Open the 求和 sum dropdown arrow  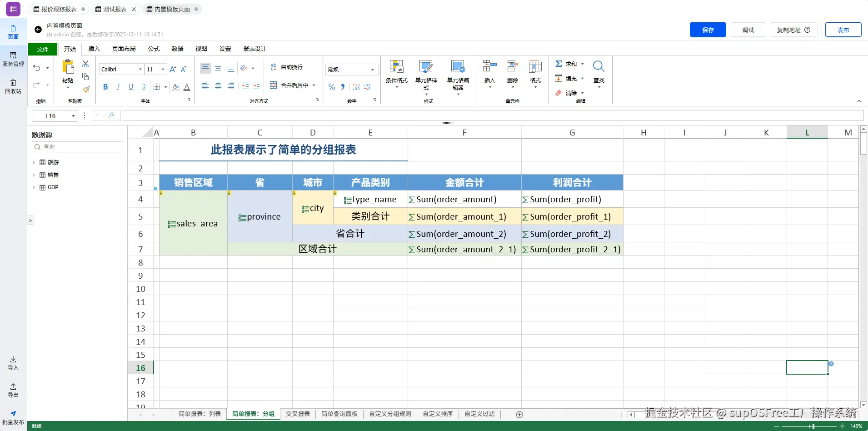pos(582,64)
